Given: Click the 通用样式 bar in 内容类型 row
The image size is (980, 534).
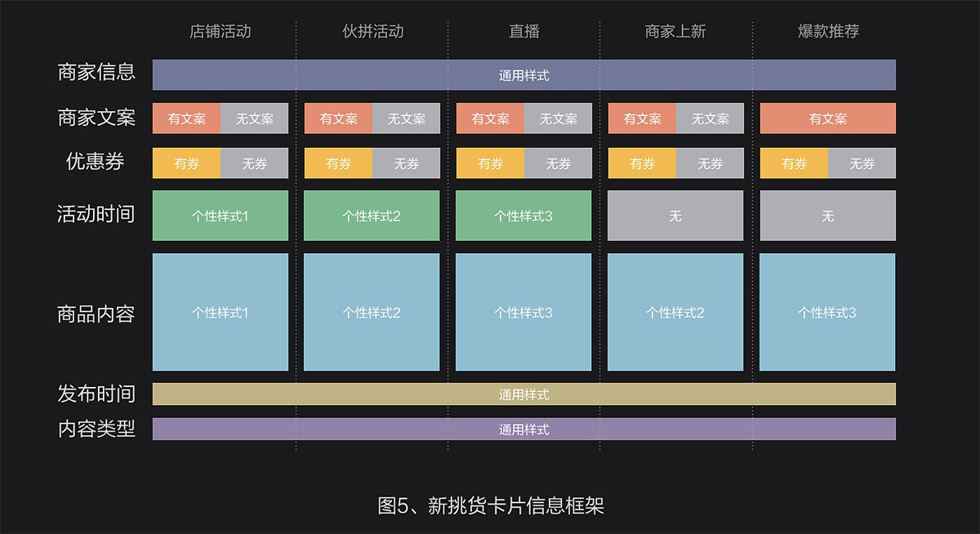Looking at the screenshot, I should tap(524, 429).
